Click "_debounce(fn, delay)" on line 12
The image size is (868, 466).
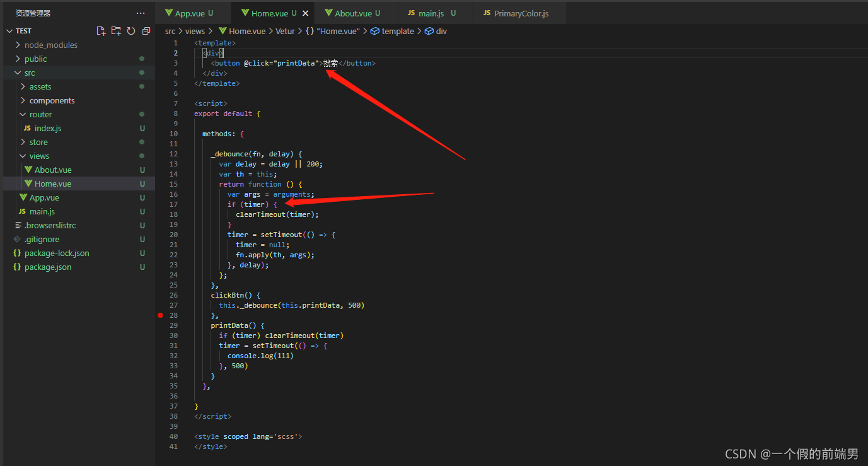[x=253, y=154]
